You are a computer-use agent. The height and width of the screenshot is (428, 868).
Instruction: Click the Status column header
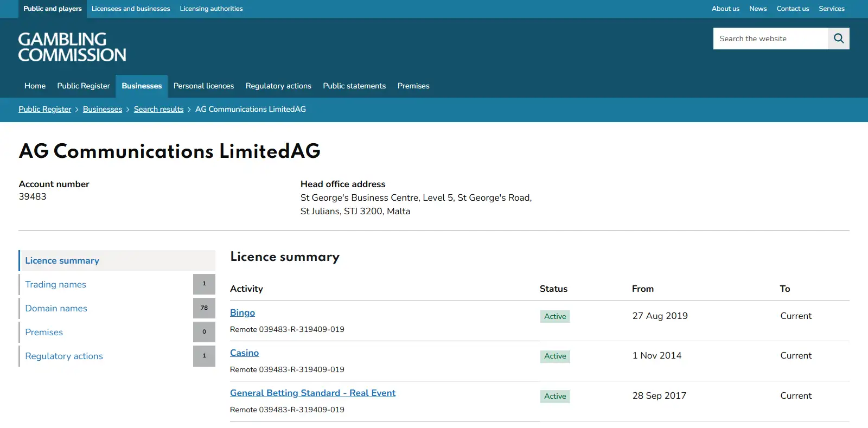(x=553, y=289)
